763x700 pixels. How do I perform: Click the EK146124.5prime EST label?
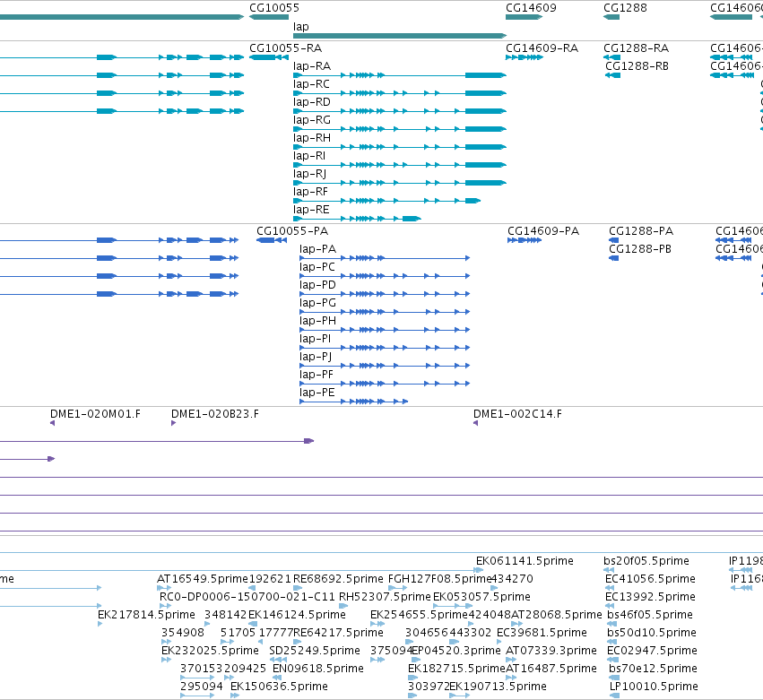click(297, 615)
